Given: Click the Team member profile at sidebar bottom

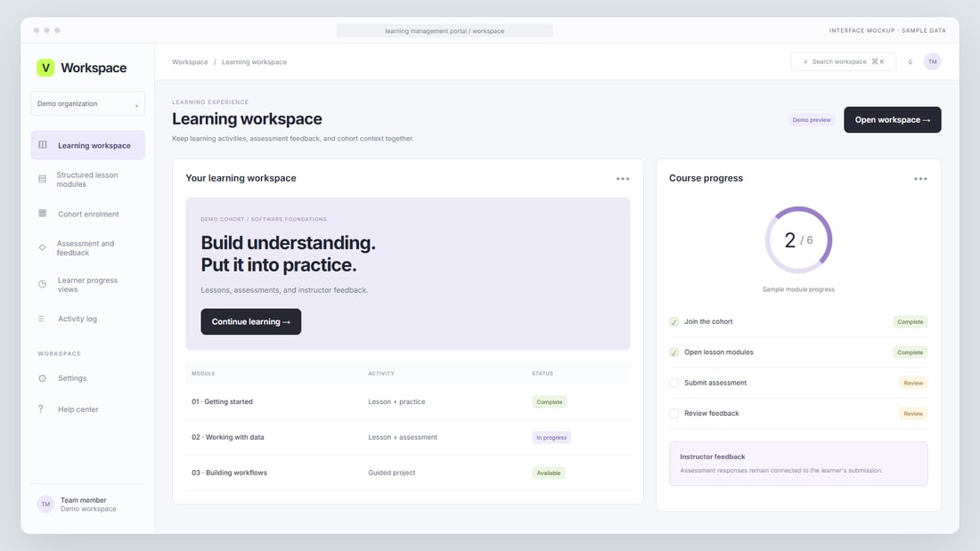Looking at the screenshot, I should pyautogui.click(x=87, y=504).
